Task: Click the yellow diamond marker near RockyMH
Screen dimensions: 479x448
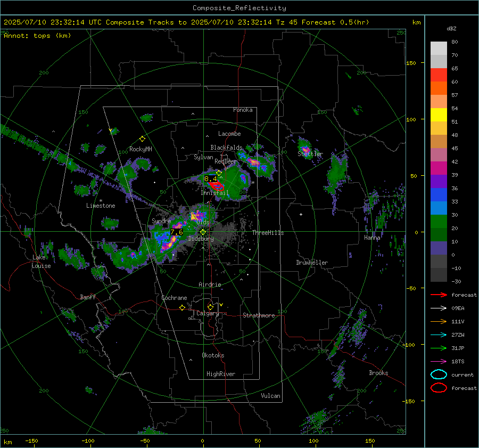Action: [142, 139]
